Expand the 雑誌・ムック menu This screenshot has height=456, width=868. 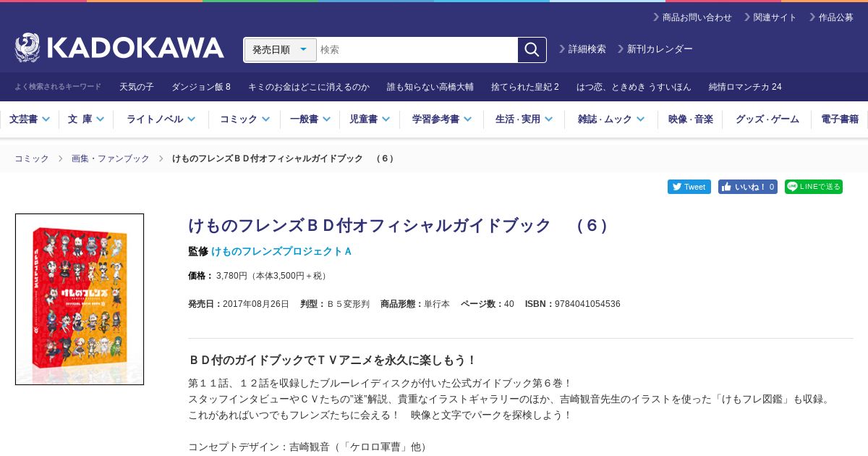point(611,119)
